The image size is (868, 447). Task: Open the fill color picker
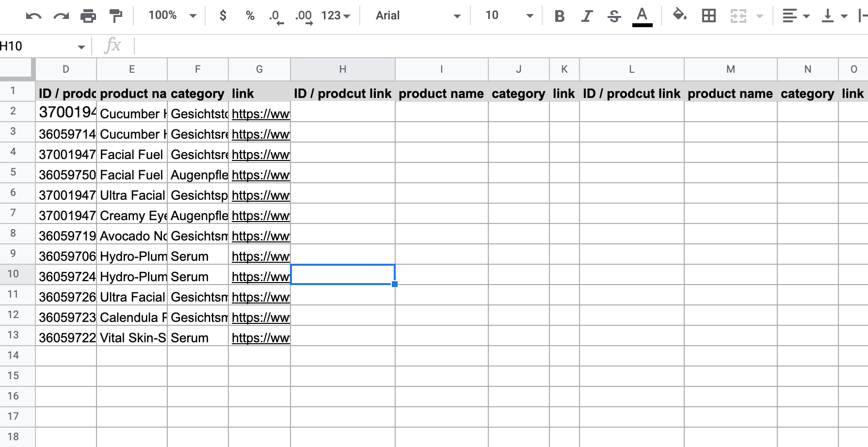[x=680, y=16]
